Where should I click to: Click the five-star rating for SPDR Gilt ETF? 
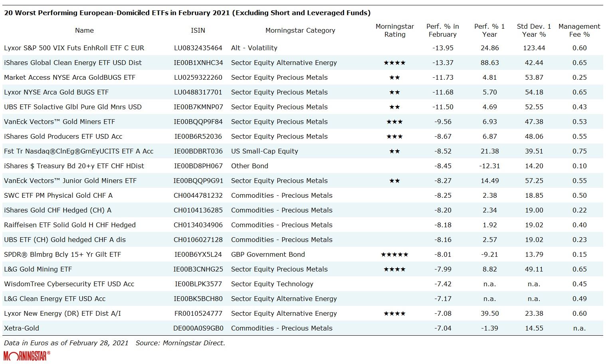pyautogui.click(x=394, y=254)
